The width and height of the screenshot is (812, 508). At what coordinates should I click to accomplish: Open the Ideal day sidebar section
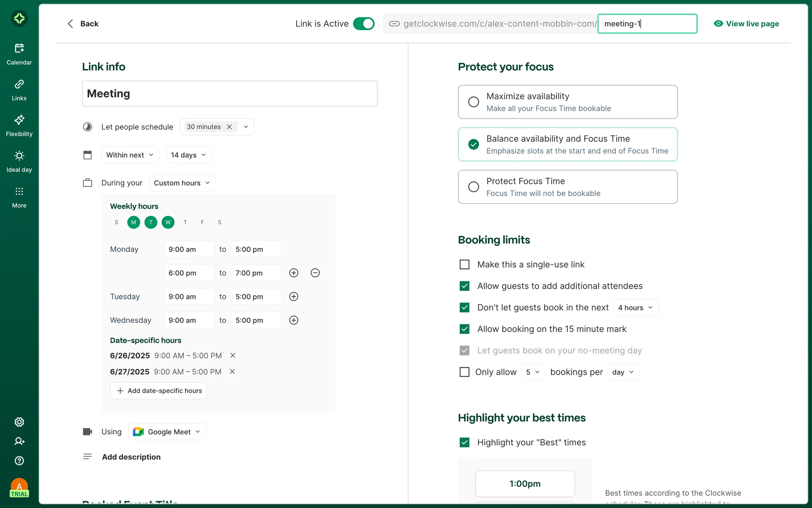[x=19, y=161]
